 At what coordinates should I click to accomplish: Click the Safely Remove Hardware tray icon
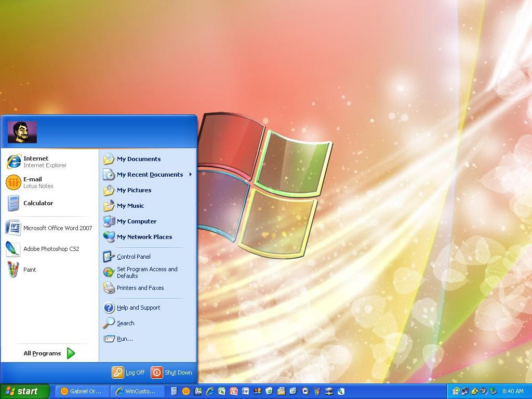point(493,391)
